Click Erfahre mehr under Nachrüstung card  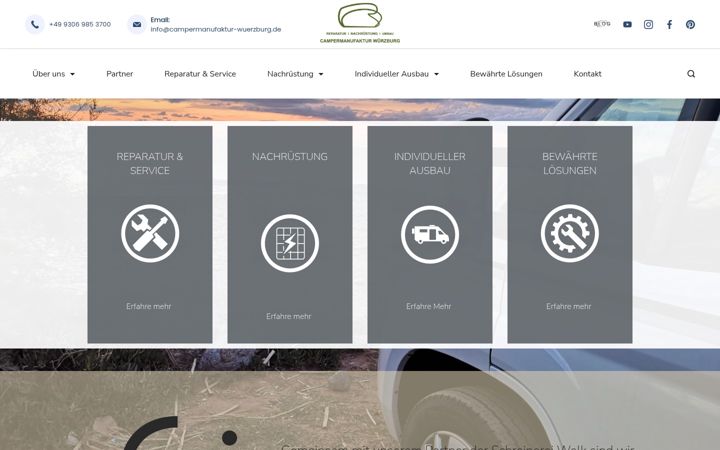click(289, 316)
